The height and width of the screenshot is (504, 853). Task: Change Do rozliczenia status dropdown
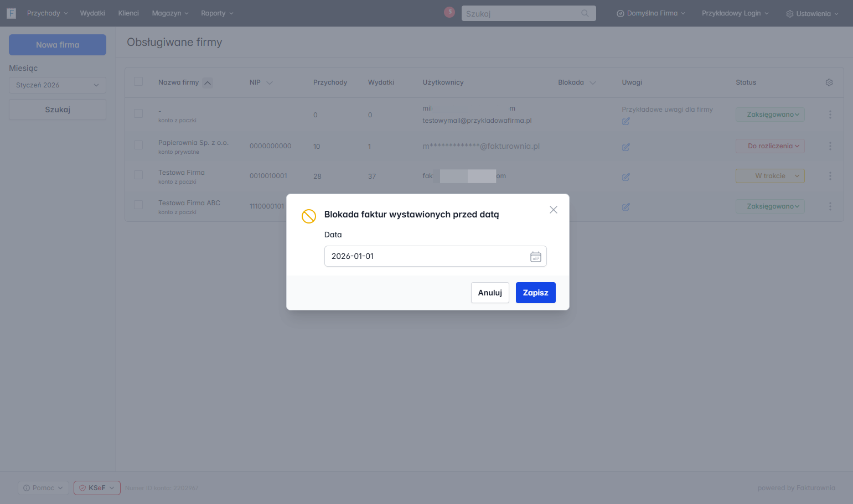770,146
